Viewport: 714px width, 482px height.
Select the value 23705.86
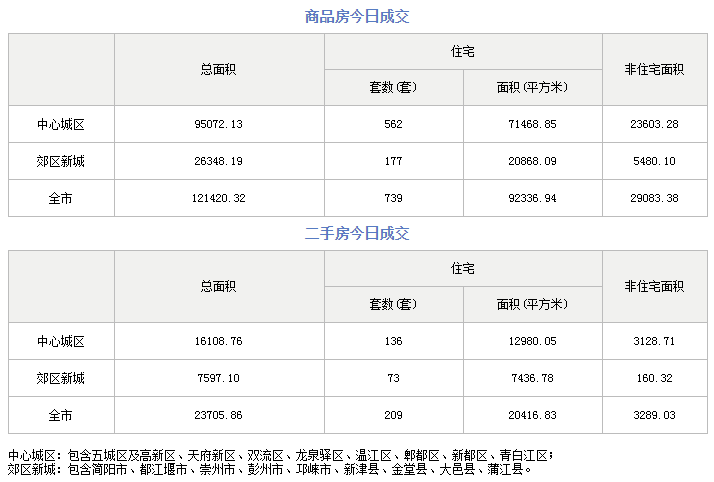point(219,416)
